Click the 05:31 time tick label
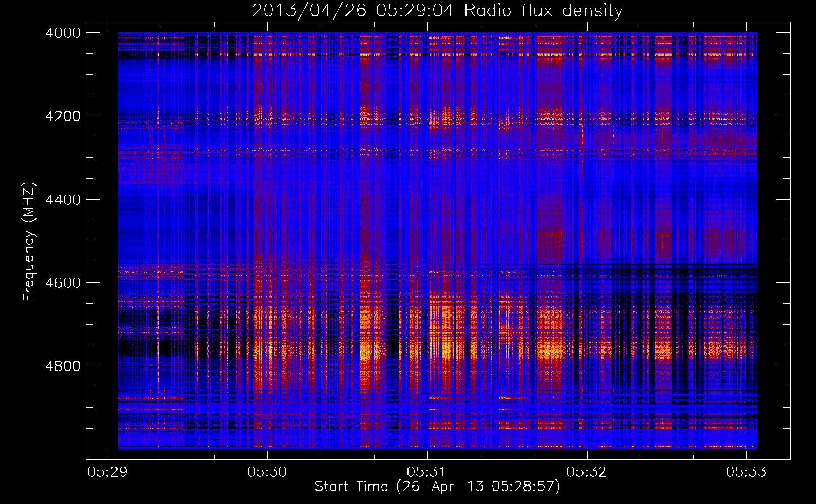The image size is (816, 504). click(427, 472)
